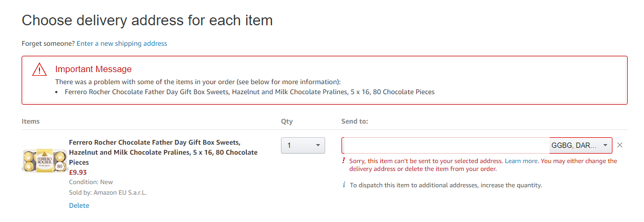The height and width of the screenshot is (222, 644).
Task: Click the X icon beside the address selector
Action: tap(620, 145)
